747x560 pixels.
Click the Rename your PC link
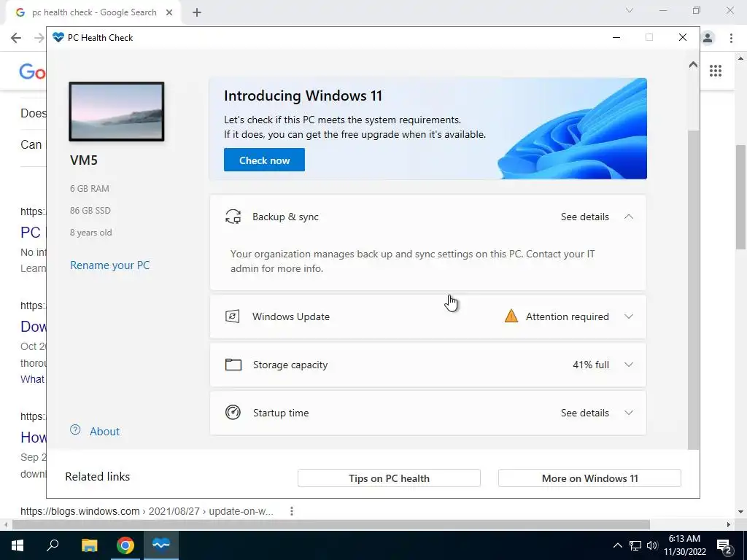click(x=109, y=265)
